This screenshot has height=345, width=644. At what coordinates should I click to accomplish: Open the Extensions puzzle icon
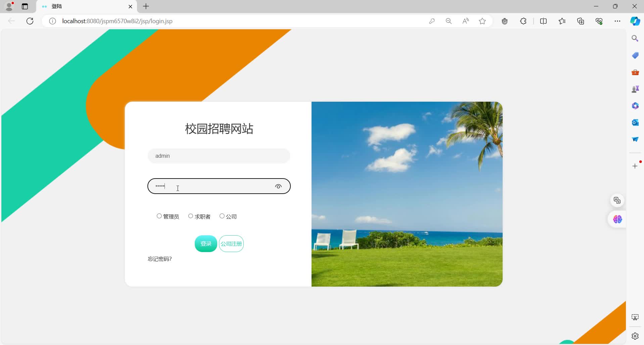[x=523, y=21]
